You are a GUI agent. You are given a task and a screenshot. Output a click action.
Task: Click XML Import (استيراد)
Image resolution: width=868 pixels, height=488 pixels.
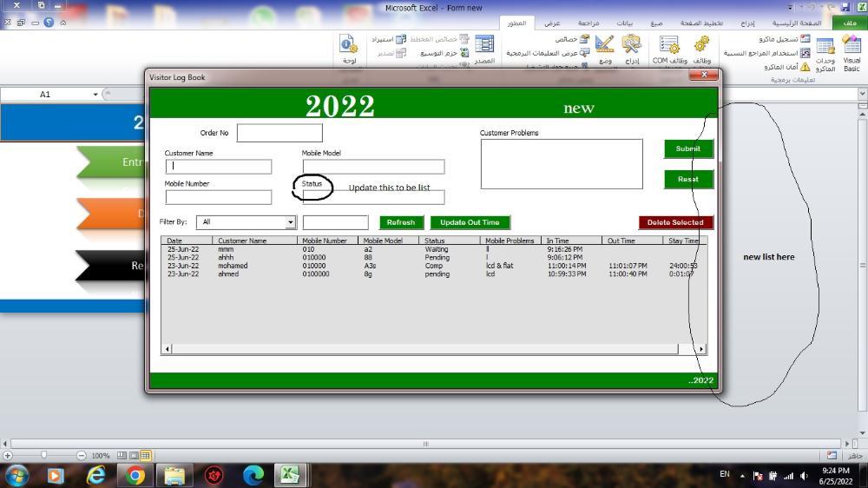point(389,39)
